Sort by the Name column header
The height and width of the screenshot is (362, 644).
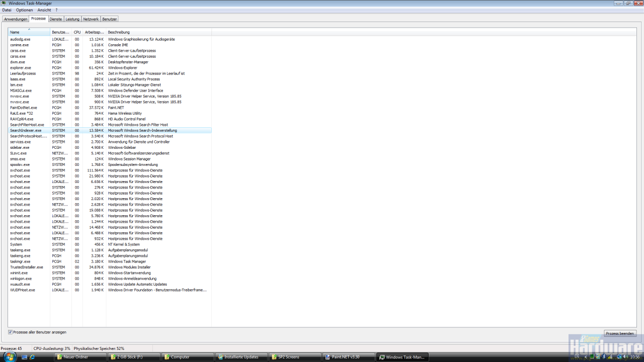(x=29, y=32)
